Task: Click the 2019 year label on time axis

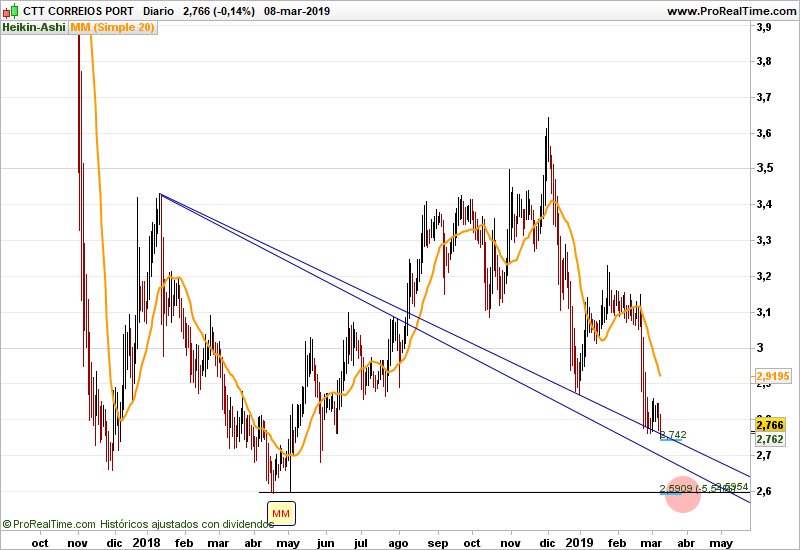Action: [580, 542]
